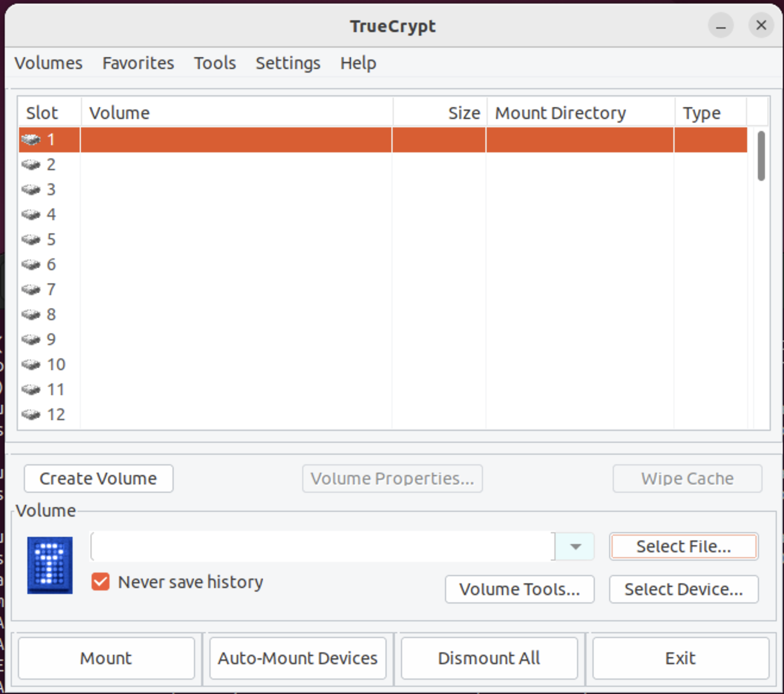The height and width of the screenshot is (694, 784).
Task: Click the Select File... button
Action: pos(683,546)
